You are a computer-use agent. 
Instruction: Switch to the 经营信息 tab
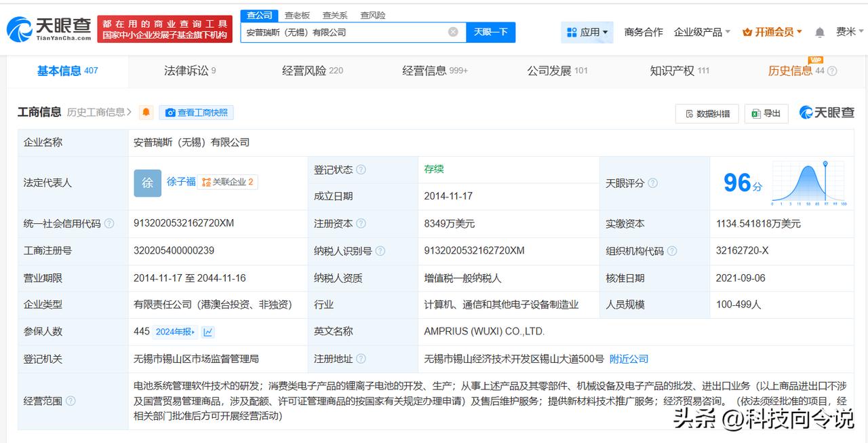pyautogui.click(x=435, y=71)
